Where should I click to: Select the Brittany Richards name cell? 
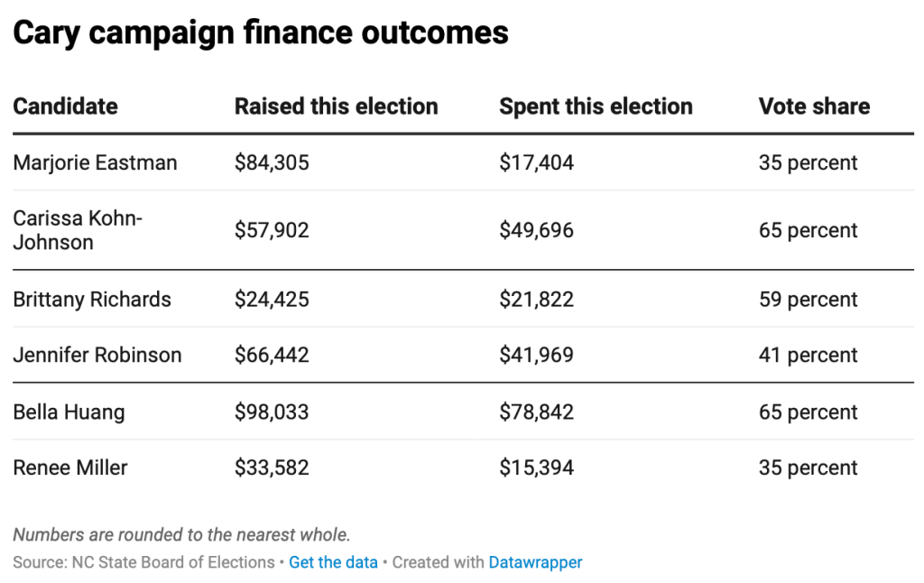point(92,300)
